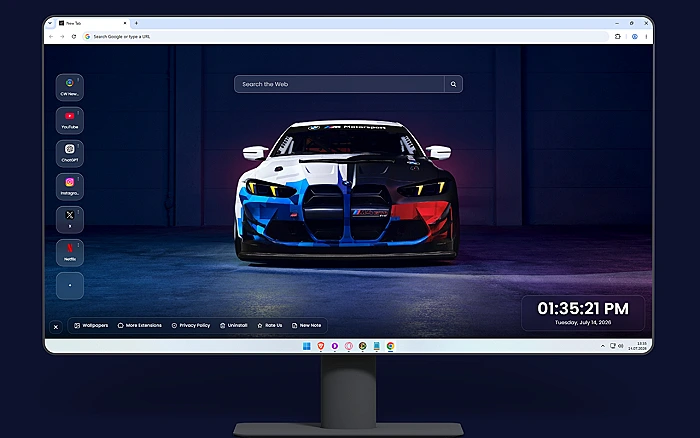Open the Netflix shortcut tile
The image size is (700, 438).
[x=70, y=252]
